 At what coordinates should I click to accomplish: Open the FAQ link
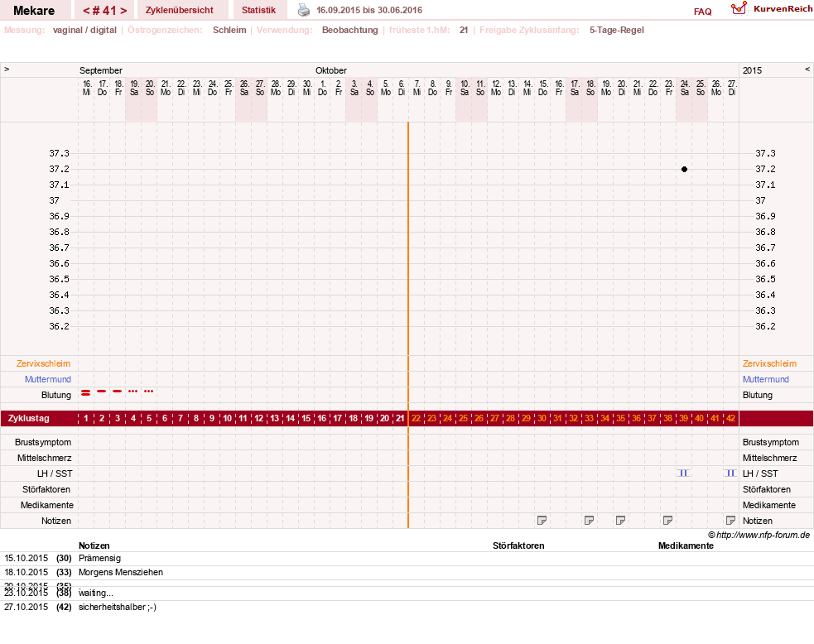point(703,12)
